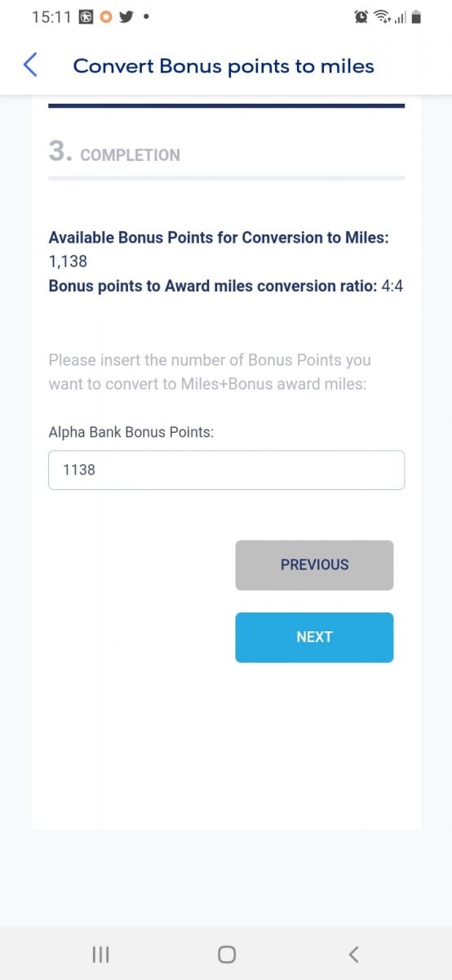Click the PREVIOUS button
This screenshot has height=980, width=452.
click(314, 564)
